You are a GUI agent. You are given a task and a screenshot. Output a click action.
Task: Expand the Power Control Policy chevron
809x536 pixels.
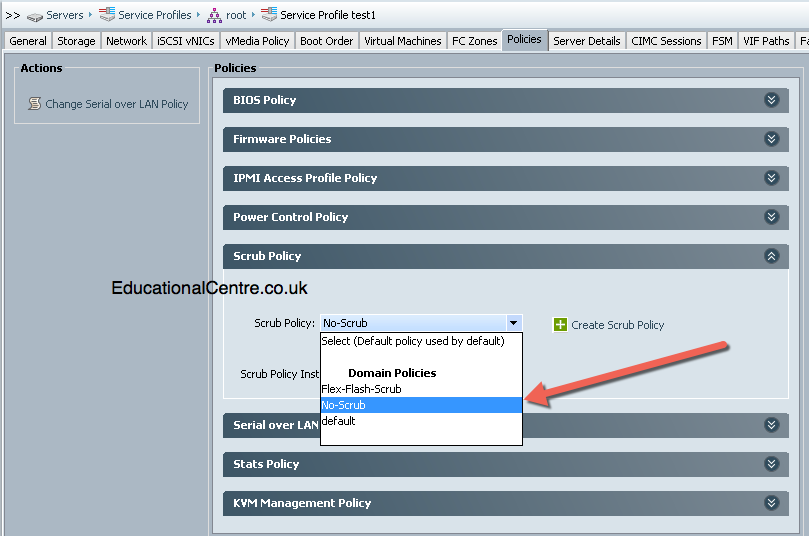tap(771, 217)
